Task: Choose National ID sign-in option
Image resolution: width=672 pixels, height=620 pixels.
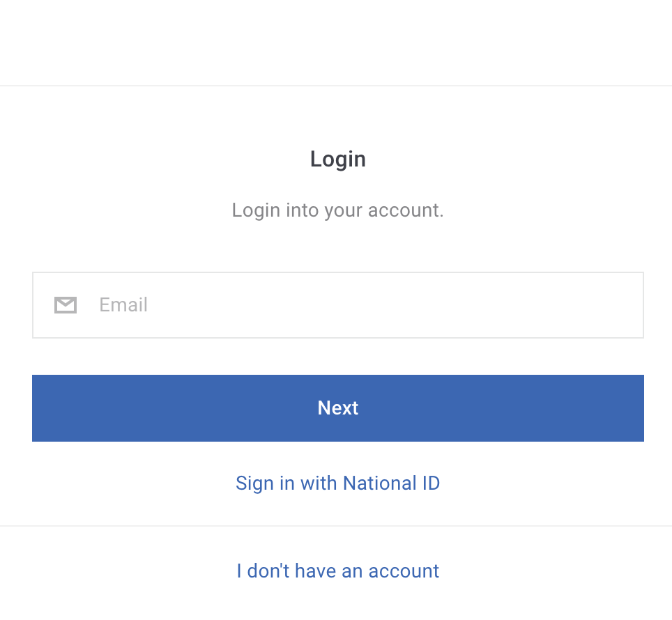Action: tap(337, 483)
